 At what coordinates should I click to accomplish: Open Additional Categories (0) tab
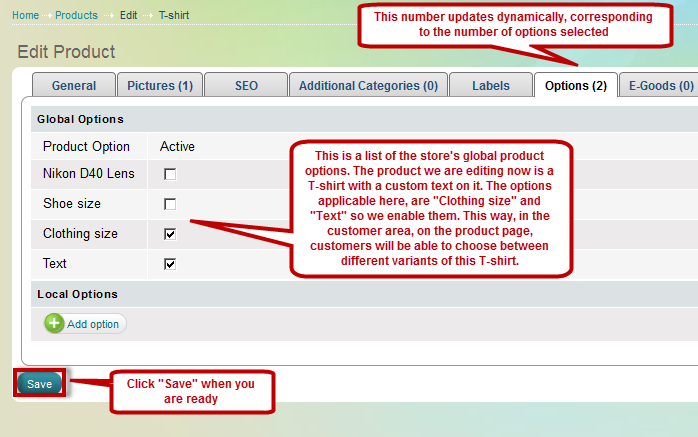[x=368, y=86]
